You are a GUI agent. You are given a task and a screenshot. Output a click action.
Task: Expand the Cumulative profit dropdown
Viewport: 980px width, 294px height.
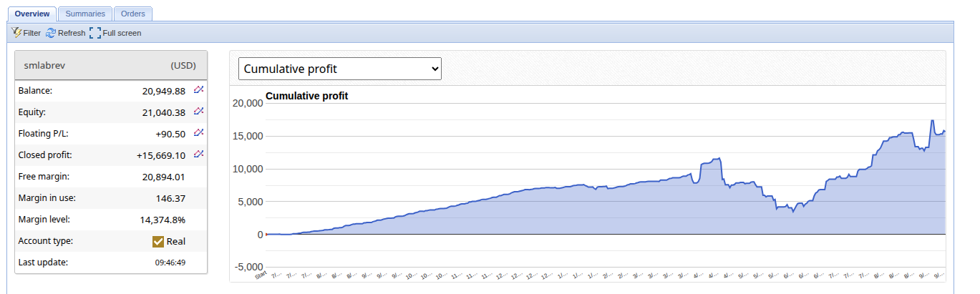(340, 69)
